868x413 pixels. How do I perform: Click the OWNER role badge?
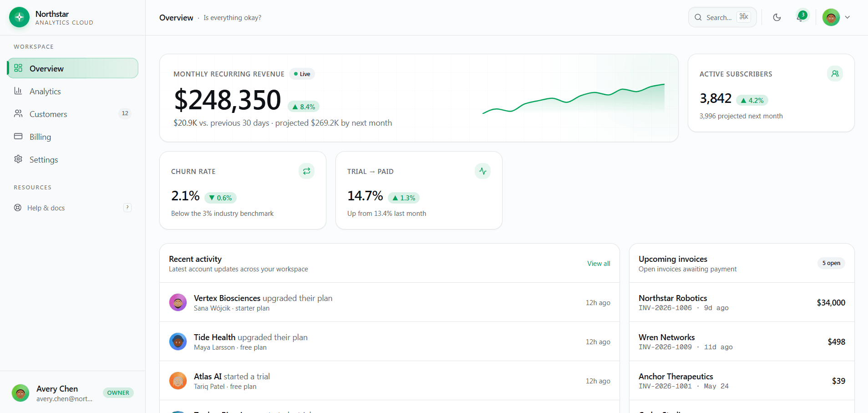[x=118, y=393]
